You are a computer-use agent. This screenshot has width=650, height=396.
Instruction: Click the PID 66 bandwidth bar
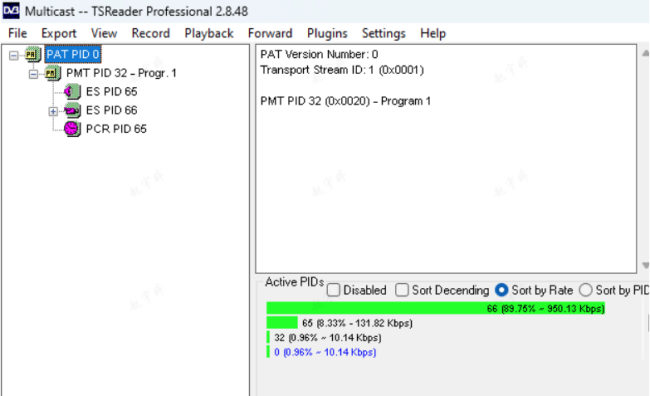pos(436,309)
